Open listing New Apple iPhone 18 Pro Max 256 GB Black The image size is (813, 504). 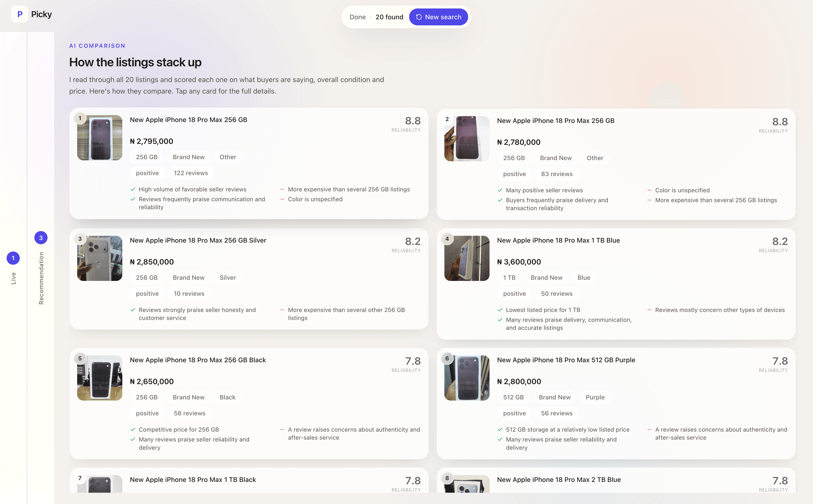pyautogui.click(x=198, y=360)
